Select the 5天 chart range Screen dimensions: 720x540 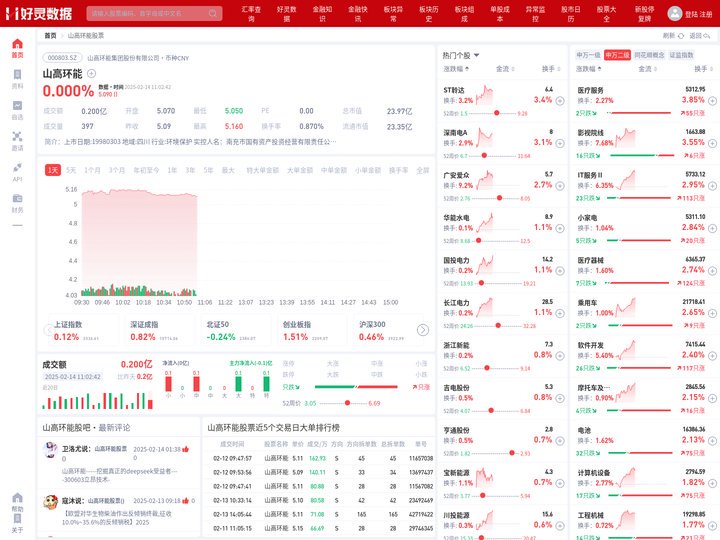(x=71, y=170)
